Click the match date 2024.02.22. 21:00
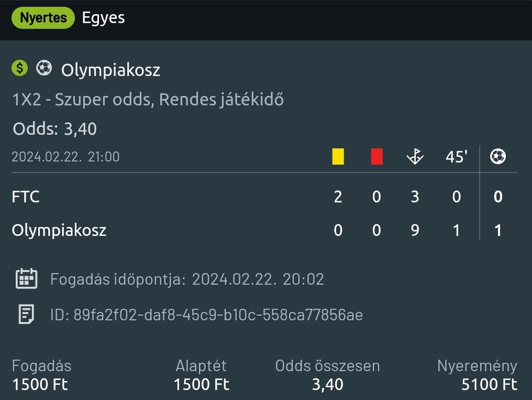Viewport: 532px width, 400px height. tap(65, 157)
